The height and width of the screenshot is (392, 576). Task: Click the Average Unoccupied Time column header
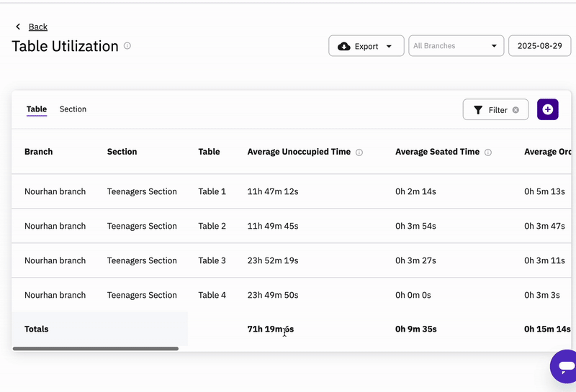[299, 152]
